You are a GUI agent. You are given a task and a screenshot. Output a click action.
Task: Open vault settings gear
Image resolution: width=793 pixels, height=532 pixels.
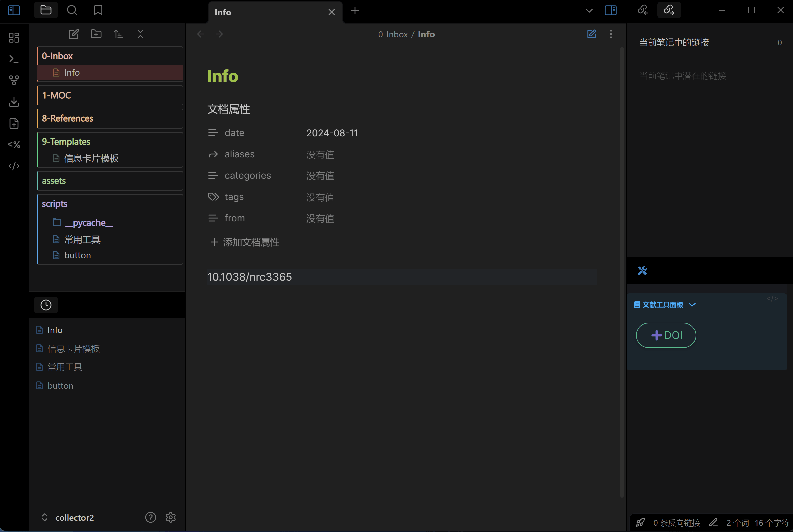(170, 517)
